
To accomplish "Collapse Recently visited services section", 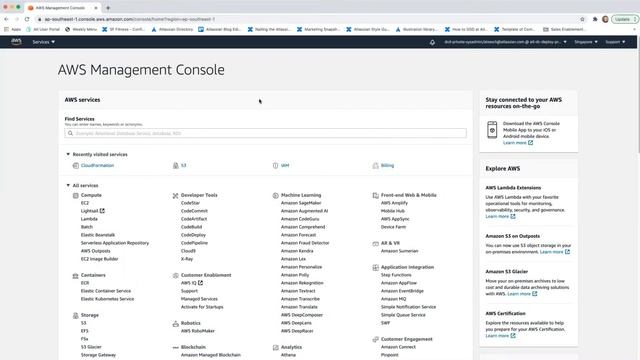I will coord(68,154).
